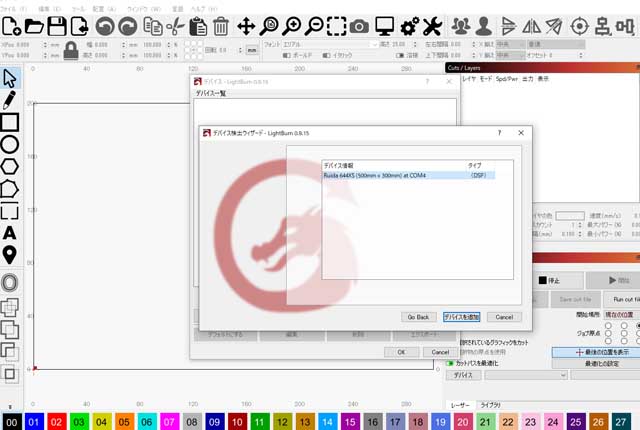Image resolution: width=640 pixels, height=430 pixels.
Task: Select bottom-middle ジョブ原点 radio button
Action: point(624,341)
